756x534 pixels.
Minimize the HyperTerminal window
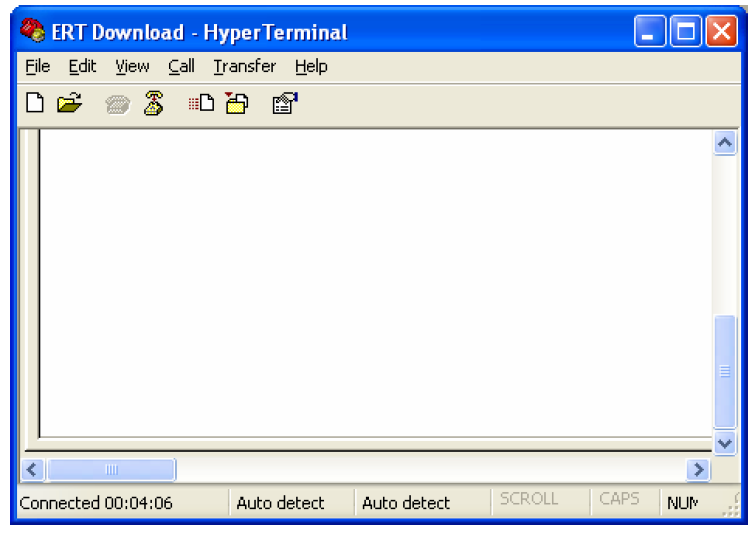pos(650,31)
